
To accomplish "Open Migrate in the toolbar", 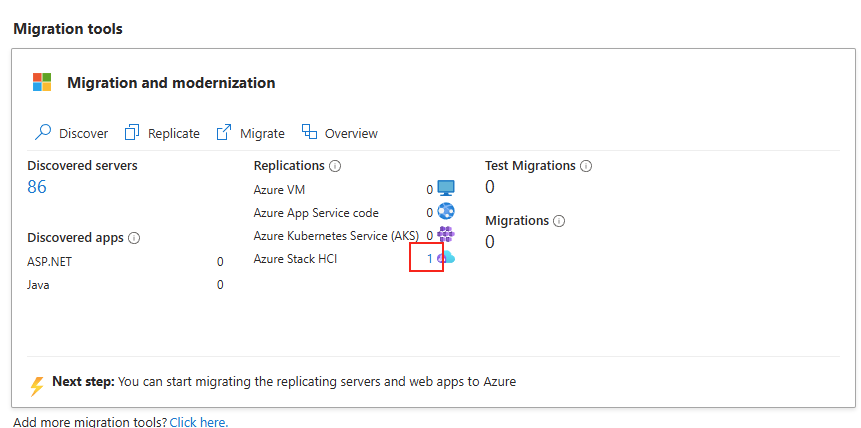I will pyautogui.click(x=250, y=133).
